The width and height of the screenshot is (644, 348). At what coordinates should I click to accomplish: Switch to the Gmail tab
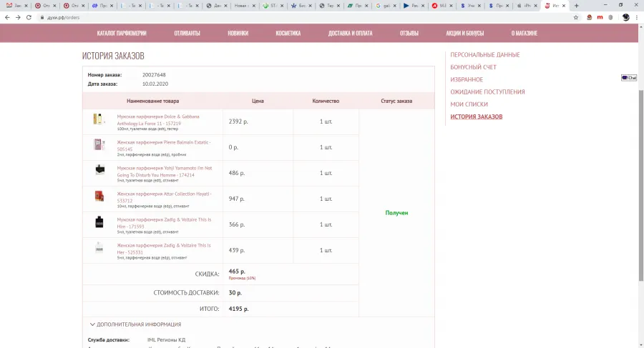tap(15, 6)
